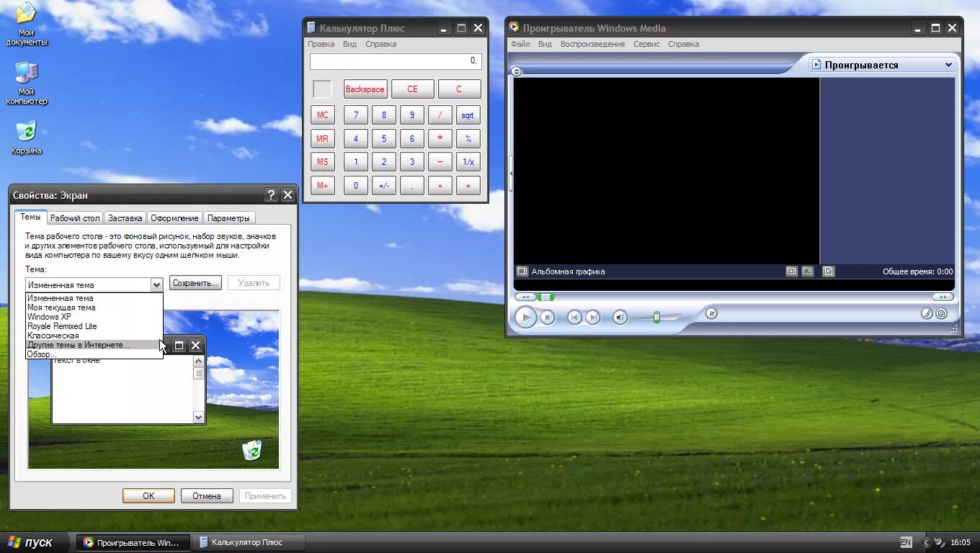Open the Сервис menu in Media Player
980x553 pixels.
point(646,44)
